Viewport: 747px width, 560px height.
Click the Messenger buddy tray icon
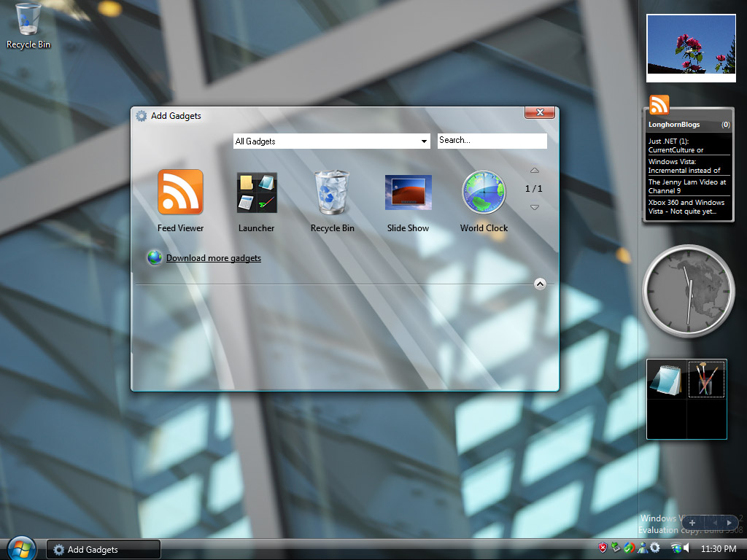point(642,548)
